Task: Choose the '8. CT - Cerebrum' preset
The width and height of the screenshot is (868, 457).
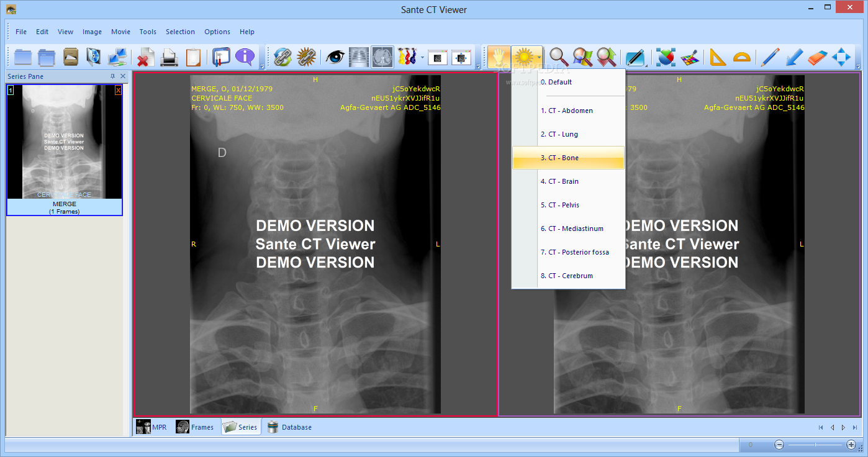Action: [568, 276]
